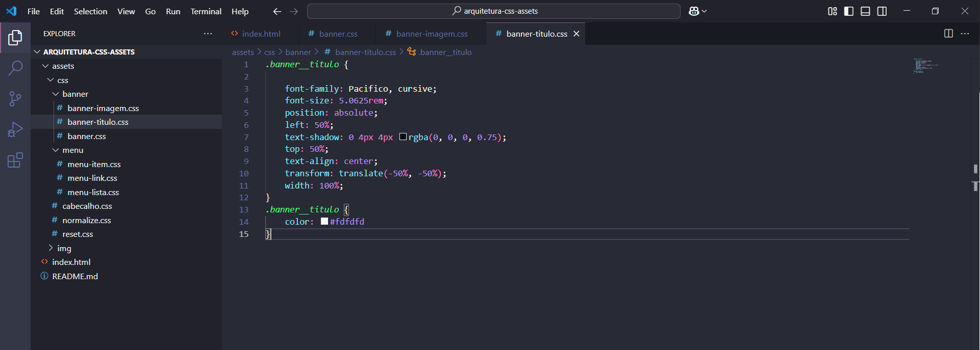This screenshot has width=980, height=350.
Task: Switch to the banner-imagem.css tab
Action: pyautogui.click(x=432, y=34)
